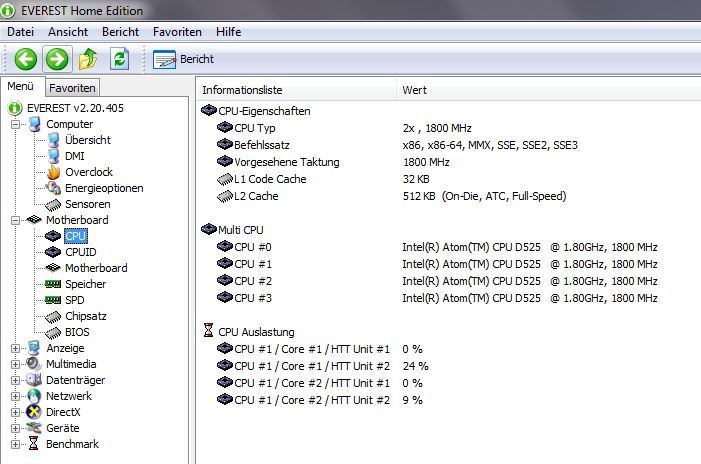Open the Datei menu
This screenshot has height=464, width=701.
pos(21,32)
